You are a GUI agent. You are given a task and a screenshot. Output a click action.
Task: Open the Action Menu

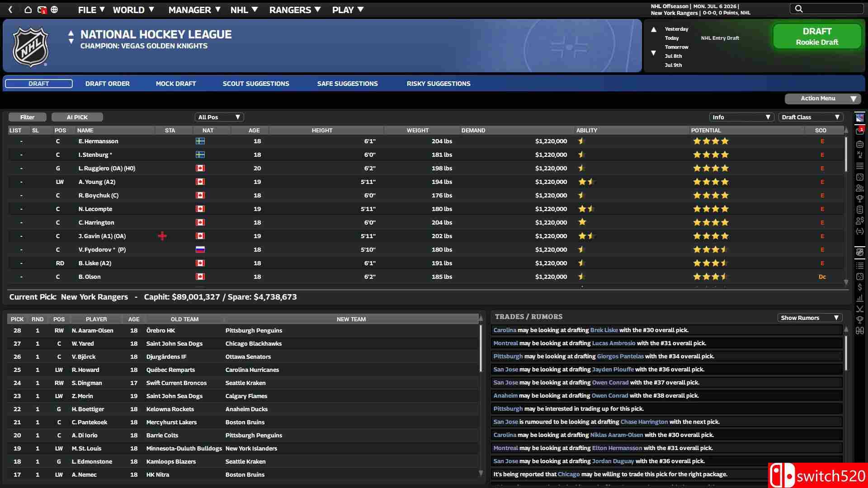coord(822,99)
